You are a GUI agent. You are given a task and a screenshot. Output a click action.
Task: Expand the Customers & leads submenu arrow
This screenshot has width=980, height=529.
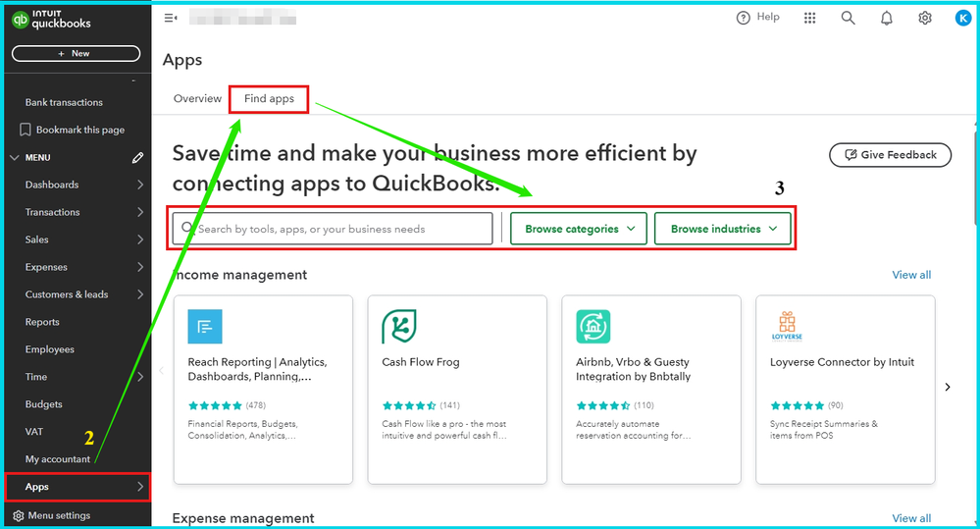click(x=140, y=294)
